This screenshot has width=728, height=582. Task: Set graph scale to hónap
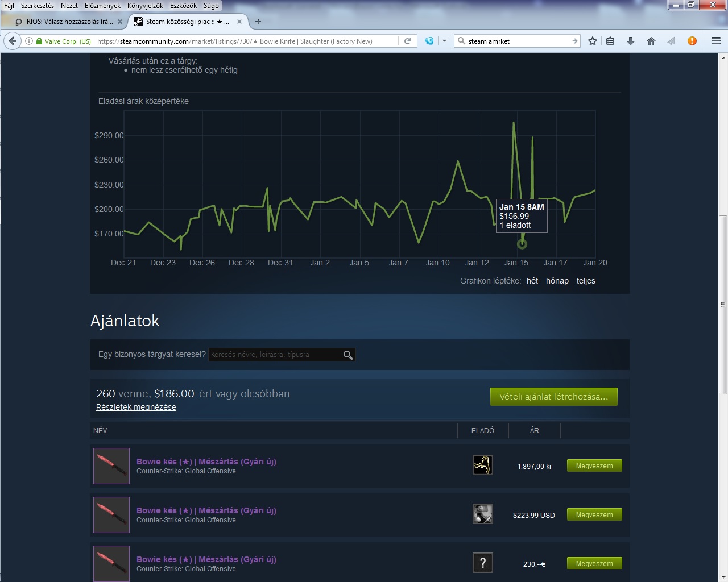[557, 281]
